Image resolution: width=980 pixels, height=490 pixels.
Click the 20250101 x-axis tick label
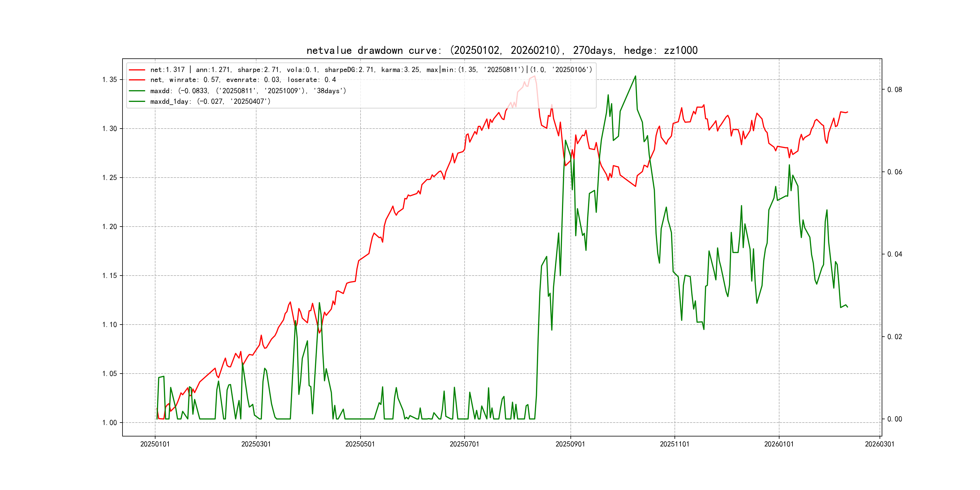[155, 444]
